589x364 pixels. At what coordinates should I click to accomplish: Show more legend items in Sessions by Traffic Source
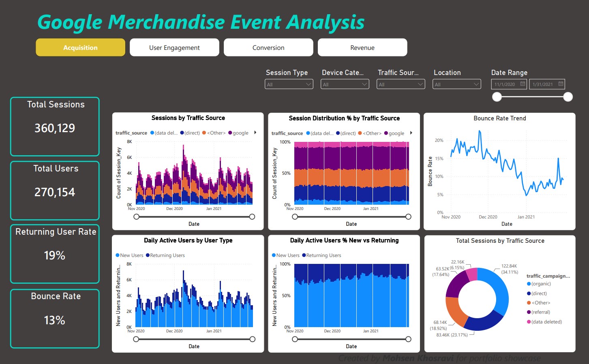(255, 133)
